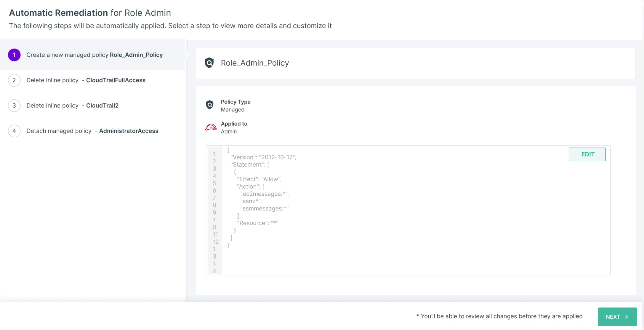Click the Policy Type shield icon
This screenshot has width=644, height=330.
[209, 105]
